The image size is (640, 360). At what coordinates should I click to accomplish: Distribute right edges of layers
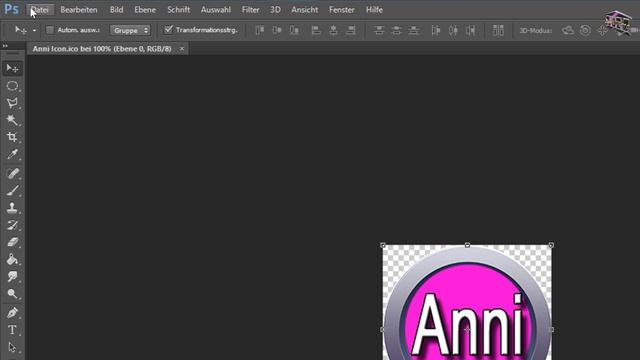point(470,30)
